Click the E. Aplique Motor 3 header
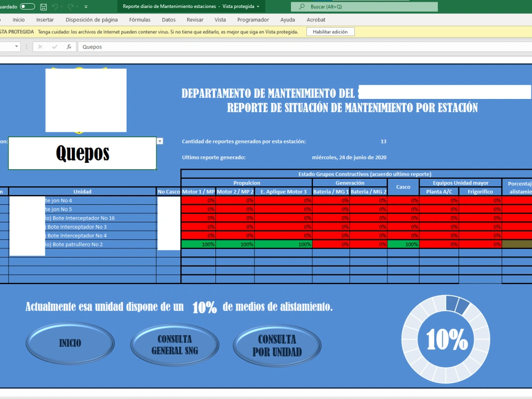This screenshot has height=399, width=532. (x=284, y=192)
